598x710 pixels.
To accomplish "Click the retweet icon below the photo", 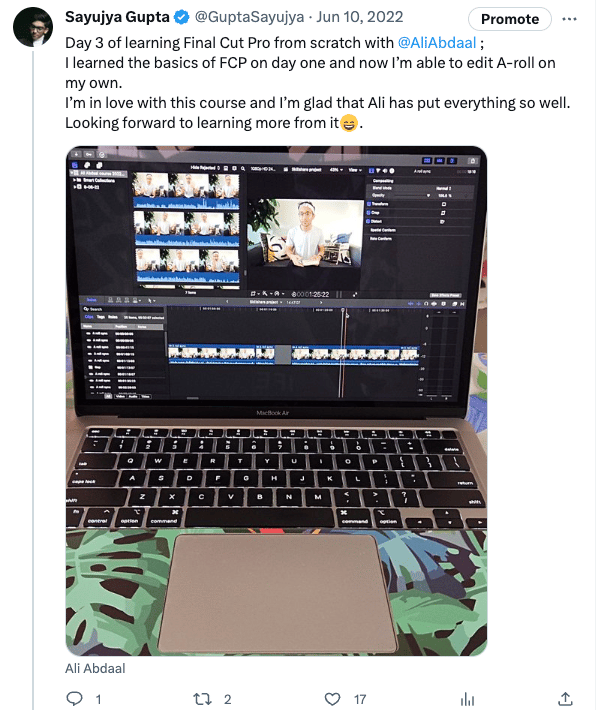I will pos(202,699).
